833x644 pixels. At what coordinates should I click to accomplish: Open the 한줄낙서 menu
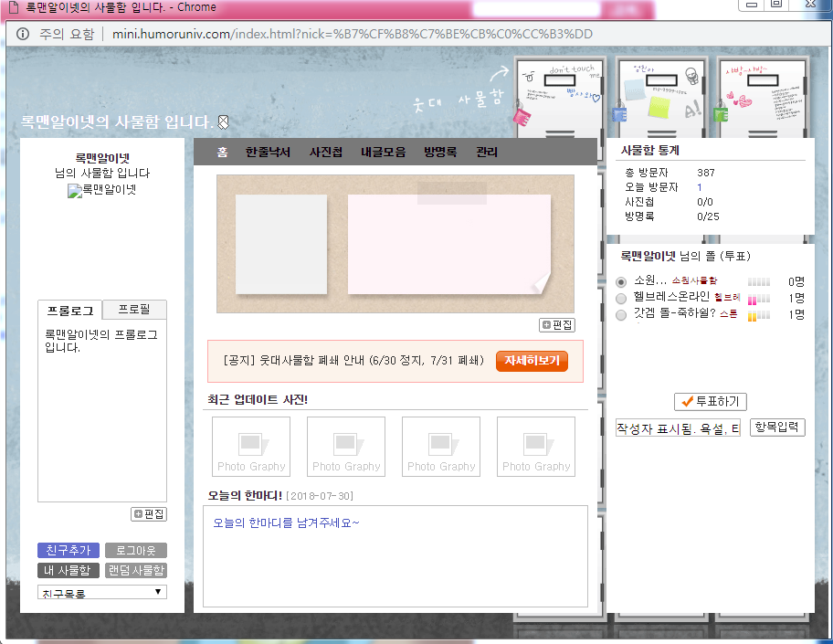(268, 152)
